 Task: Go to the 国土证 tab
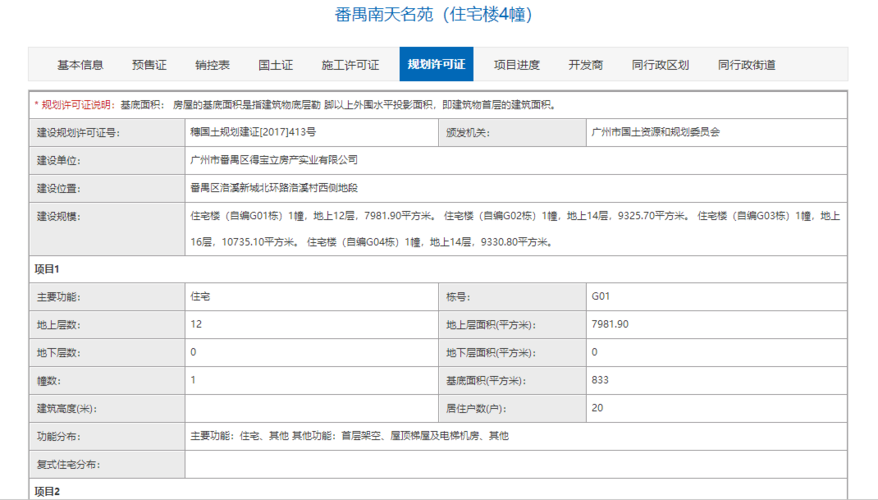(275, 65)
